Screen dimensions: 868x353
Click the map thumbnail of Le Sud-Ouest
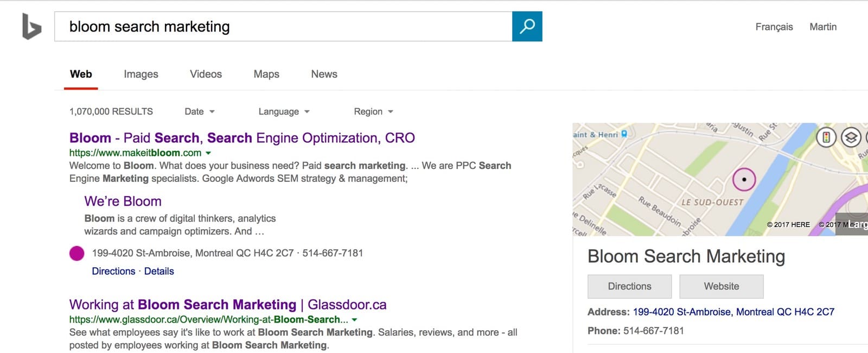720,179
